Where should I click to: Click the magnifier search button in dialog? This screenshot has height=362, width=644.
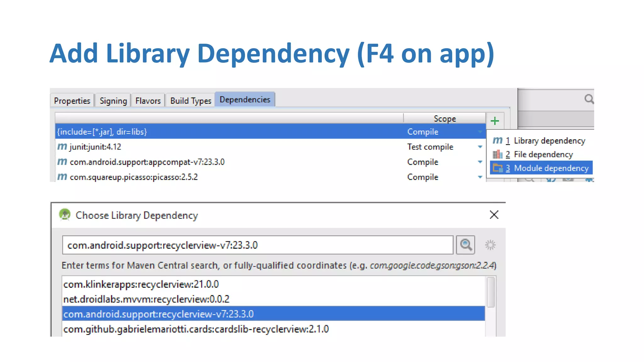click(465, 245)
